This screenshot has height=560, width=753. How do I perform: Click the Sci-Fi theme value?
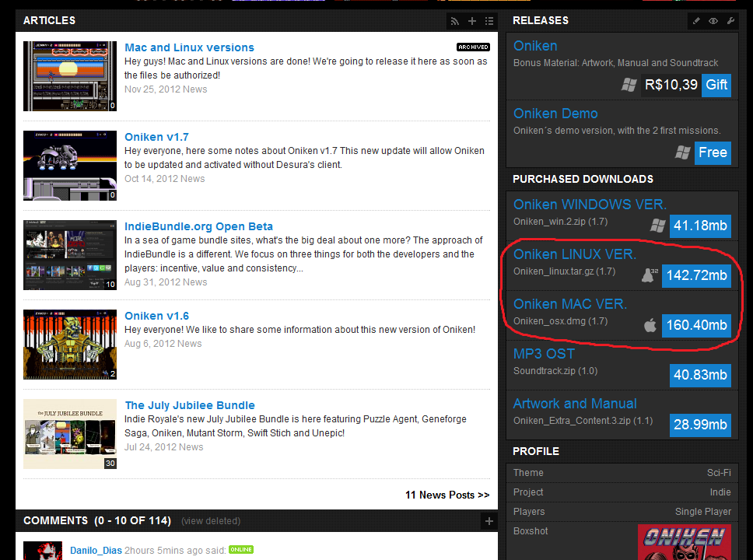(x=719, y=473)
